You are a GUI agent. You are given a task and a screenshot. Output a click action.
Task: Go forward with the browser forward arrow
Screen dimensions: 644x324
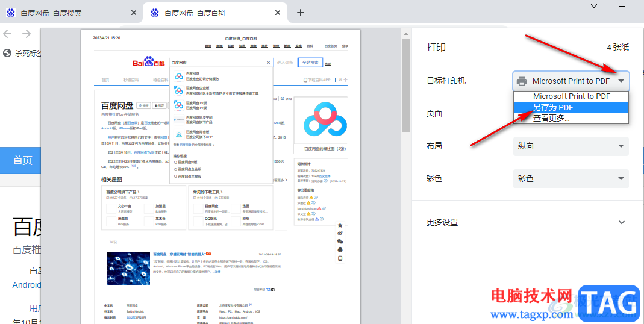27,34
